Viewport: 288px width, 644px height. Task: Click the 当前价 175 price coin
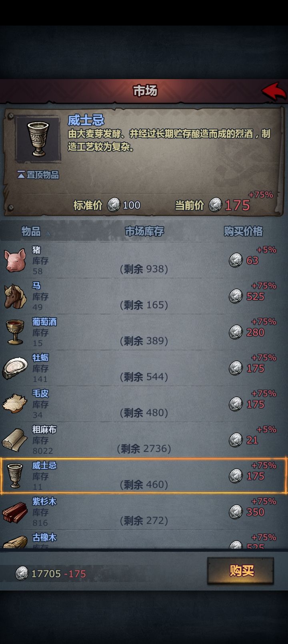216,205
